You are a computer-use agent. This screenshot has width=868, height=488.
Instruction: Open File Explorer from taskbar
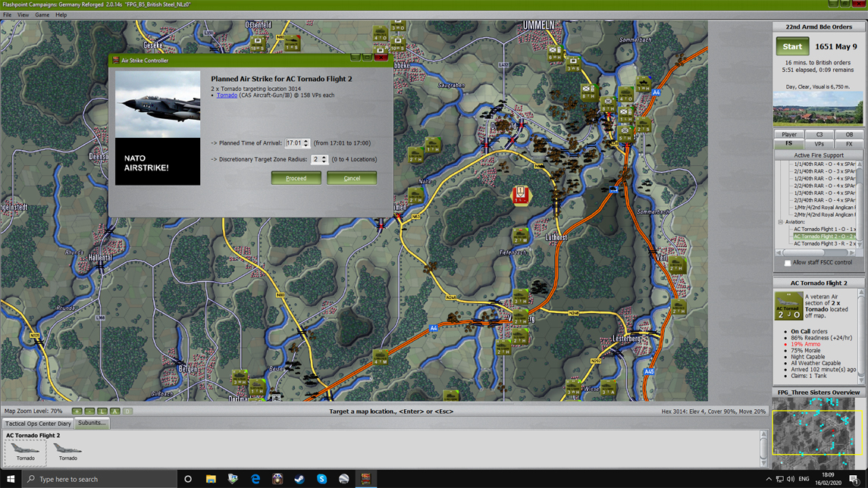[x=211, y=479]
